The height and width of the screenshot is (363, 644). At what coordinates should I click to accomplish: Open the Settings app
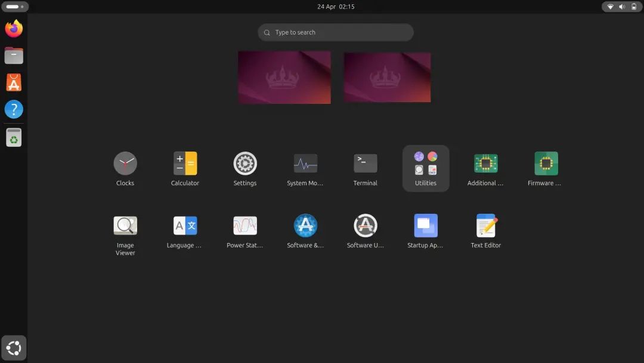(244, 162)
